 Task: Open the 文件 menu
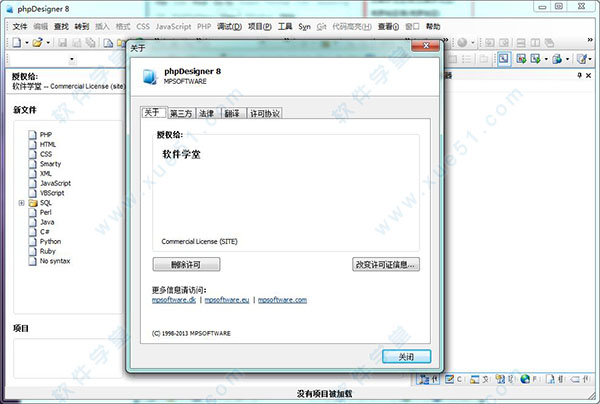(20, 26)
